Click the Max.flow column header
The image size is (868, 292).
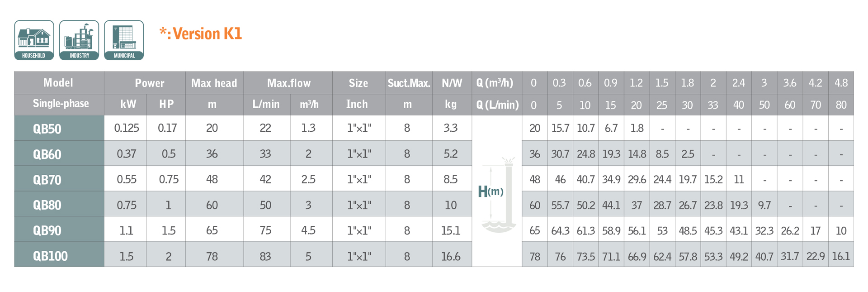(x=288, y=83)
